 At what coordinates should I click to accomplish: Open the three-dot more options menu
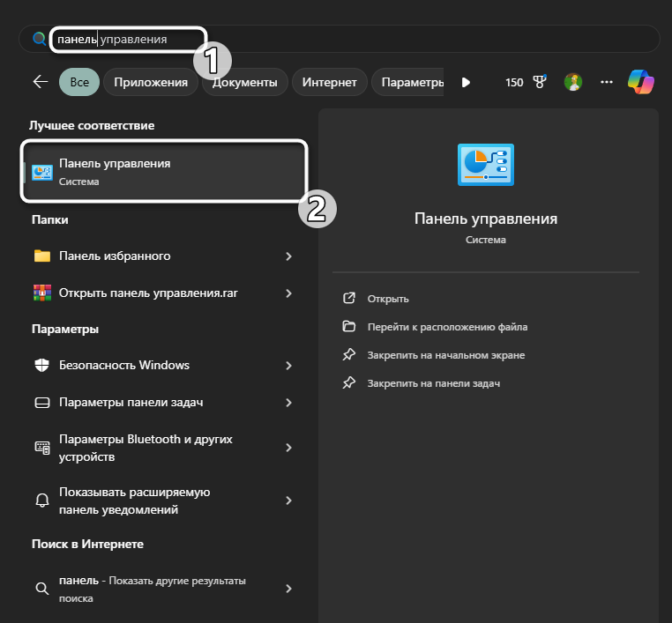607,82
